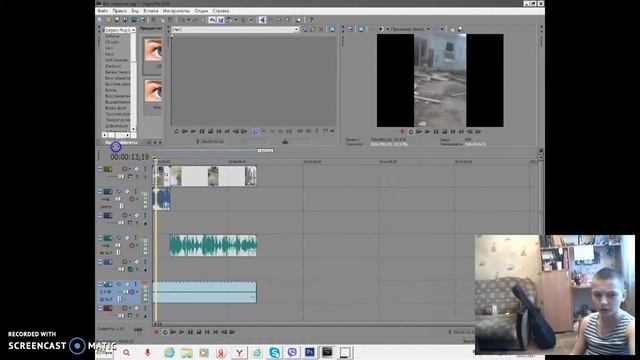Screen dimensions: 640x360
Task: Click the Open project folder icon
Action: 108,20
